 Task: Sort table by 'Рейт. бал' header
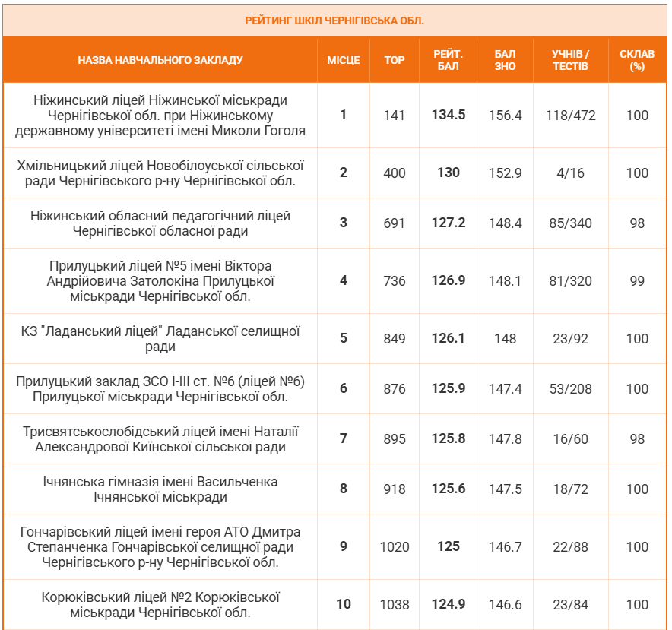[x=449, y=60]
